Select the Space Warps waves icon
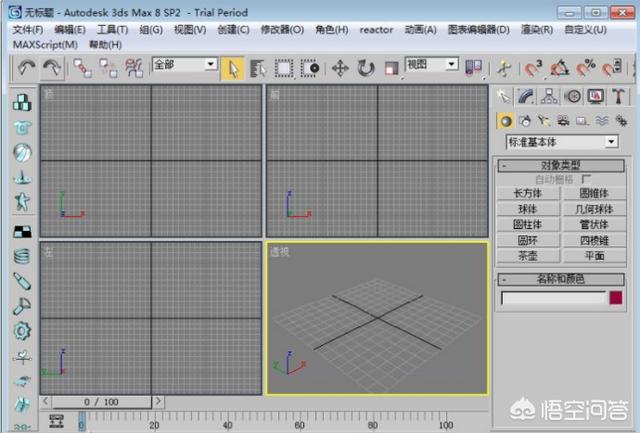The height and width of the screenshot is (433, 640). click(x=602, y=121)
